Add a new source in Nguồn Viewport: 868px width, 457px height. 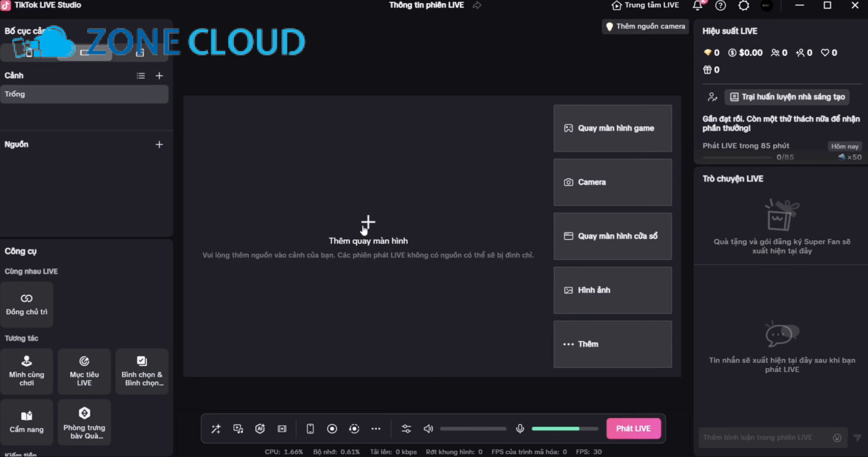[159, 144]
